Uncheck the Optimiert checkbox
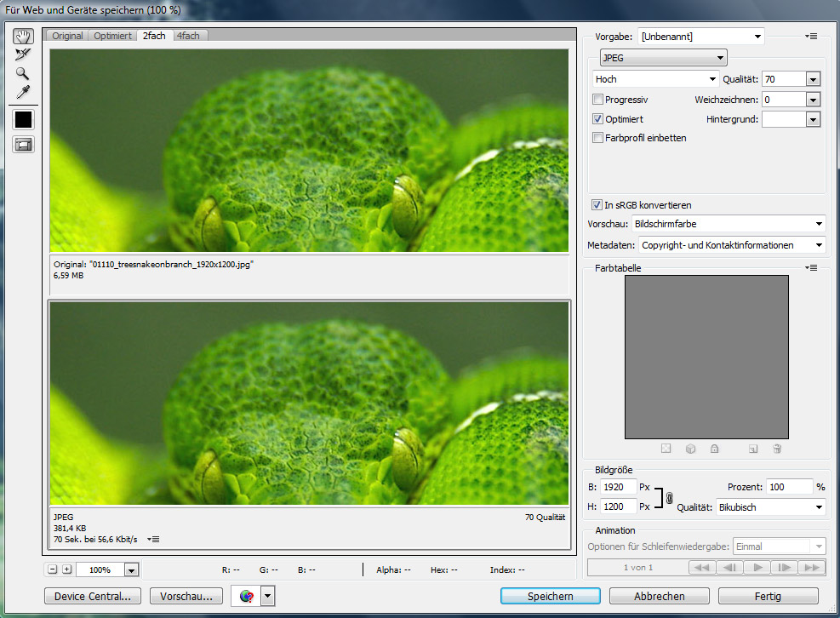The height and width of the screenshot is (618, 840). 597,119
